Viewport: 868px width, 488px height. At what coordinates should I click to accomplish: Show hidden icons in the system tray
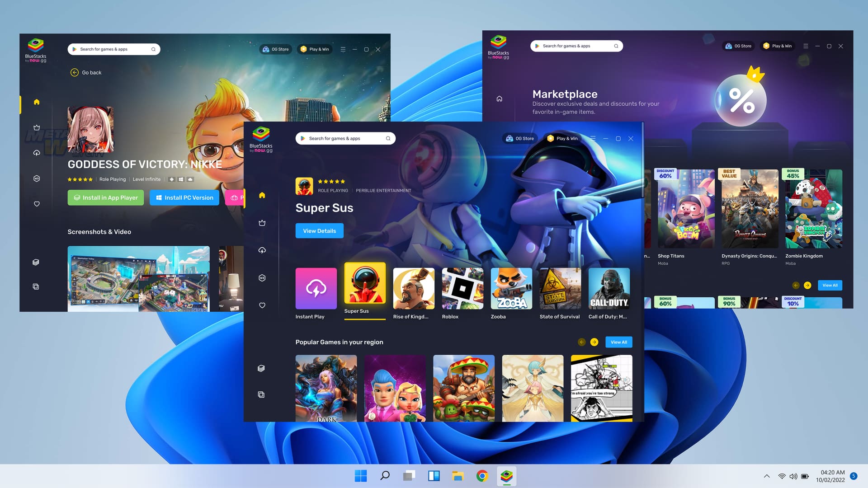[x=767, y=476]
